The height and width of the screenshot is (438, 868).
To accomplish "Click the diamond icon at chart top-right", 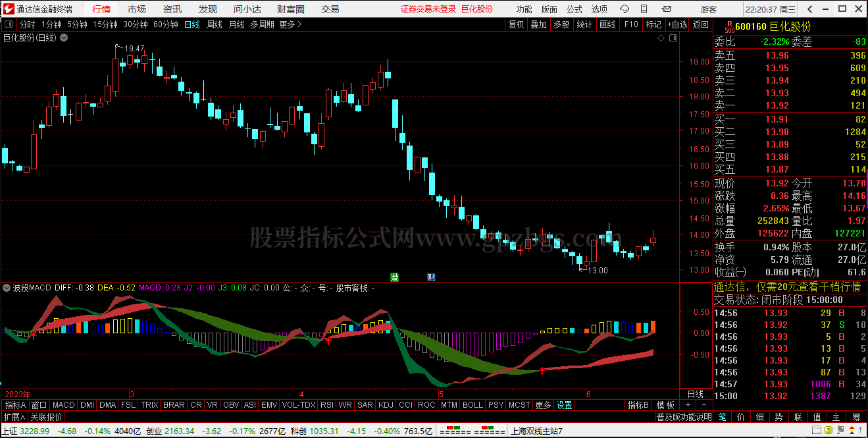I will [x=661, y=38].
